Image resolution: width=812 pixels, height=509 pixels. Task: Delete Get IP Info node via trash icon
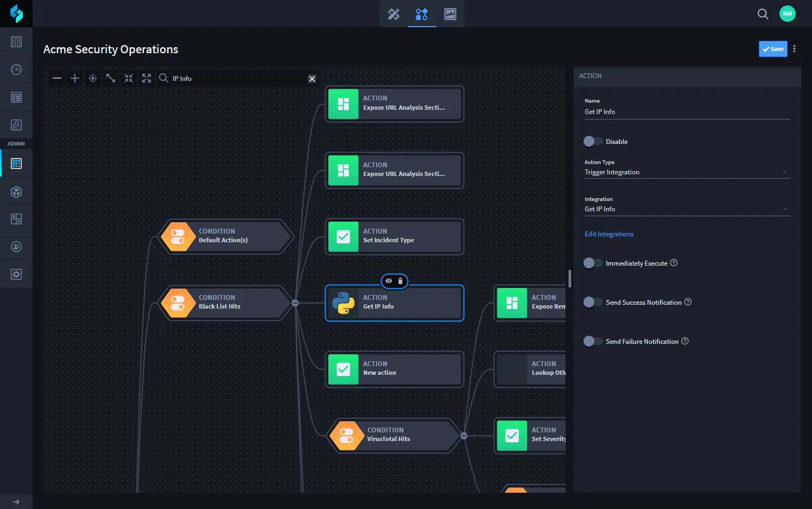401,281
